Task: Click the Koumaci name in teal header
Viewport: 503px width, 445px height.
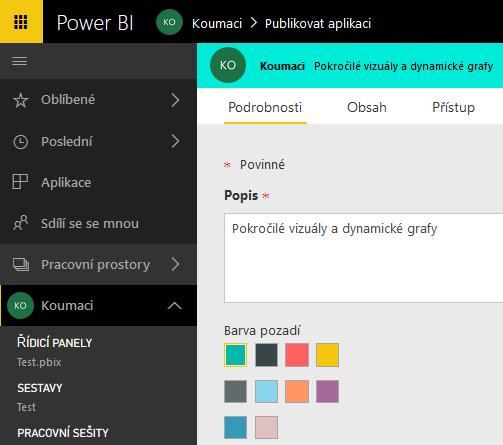Action: 282,66
